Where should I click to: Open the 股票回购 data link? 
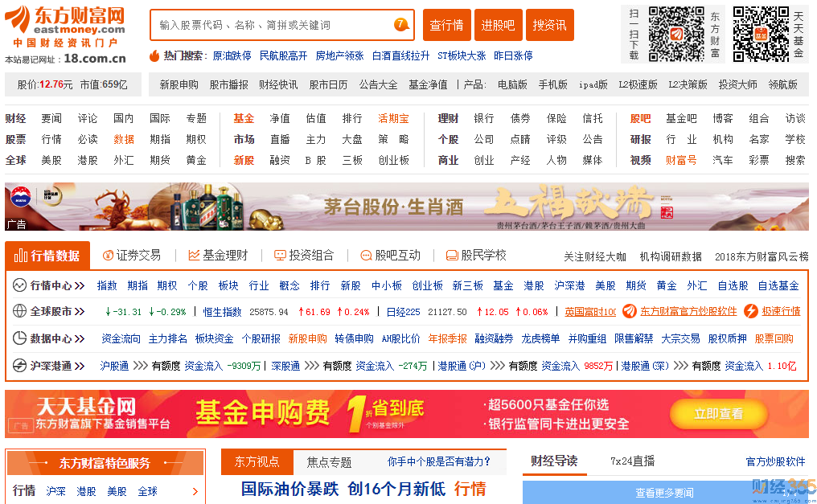[774, 339]
